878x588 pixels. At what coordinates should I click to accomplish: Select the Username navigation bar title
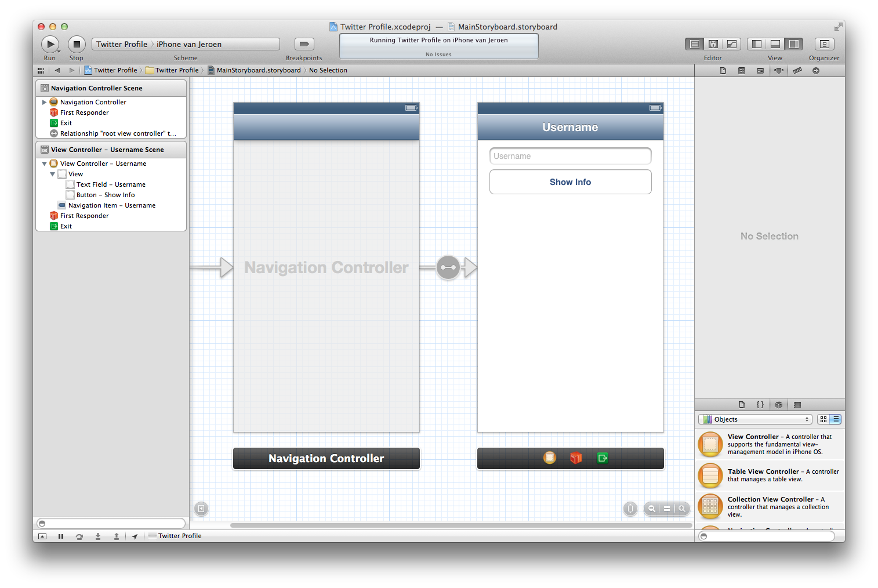570,127
